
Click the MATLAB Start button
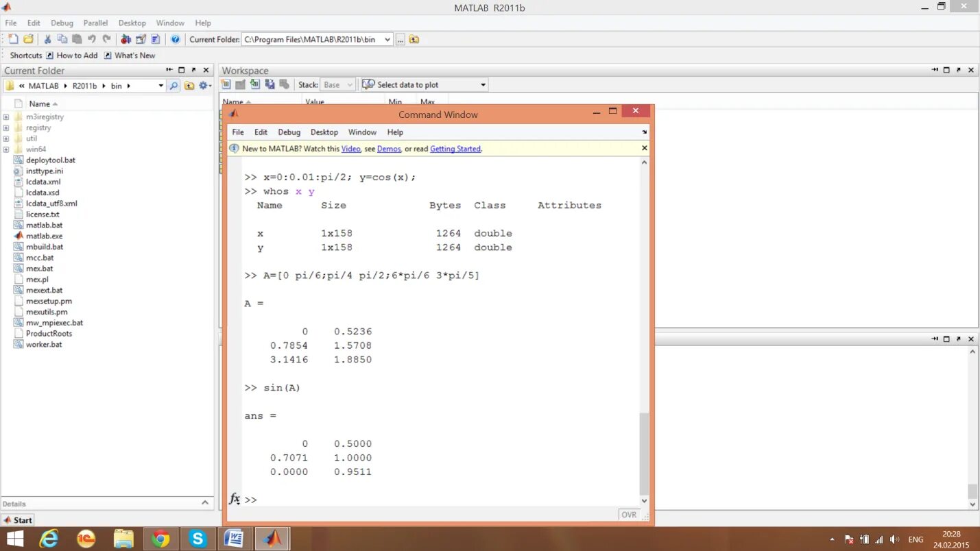(x=18, y=520)
